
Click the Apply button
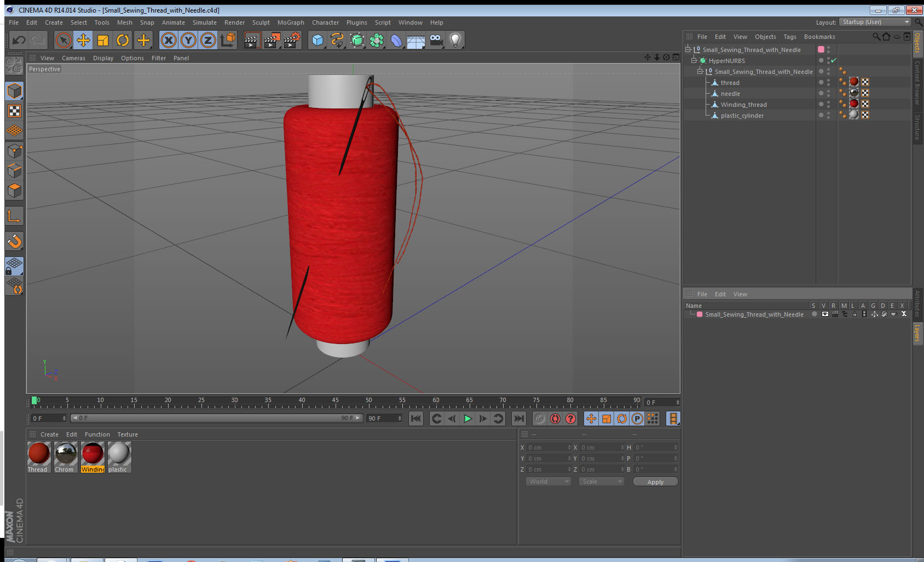pyautogui.click(x=655, y=482)
